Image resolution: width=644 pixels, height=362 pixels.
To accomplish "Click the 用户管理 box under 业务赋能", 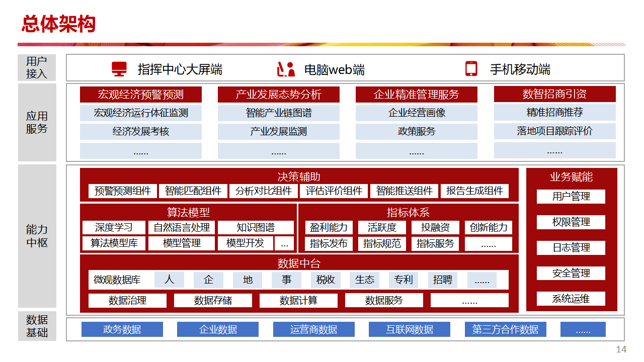I will tap(571, 197).
